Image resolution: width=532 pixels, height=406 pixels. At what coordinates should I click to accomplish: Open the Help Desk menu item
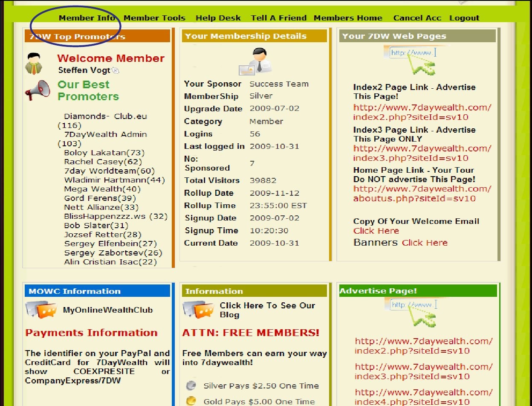(x=218, y=18)
